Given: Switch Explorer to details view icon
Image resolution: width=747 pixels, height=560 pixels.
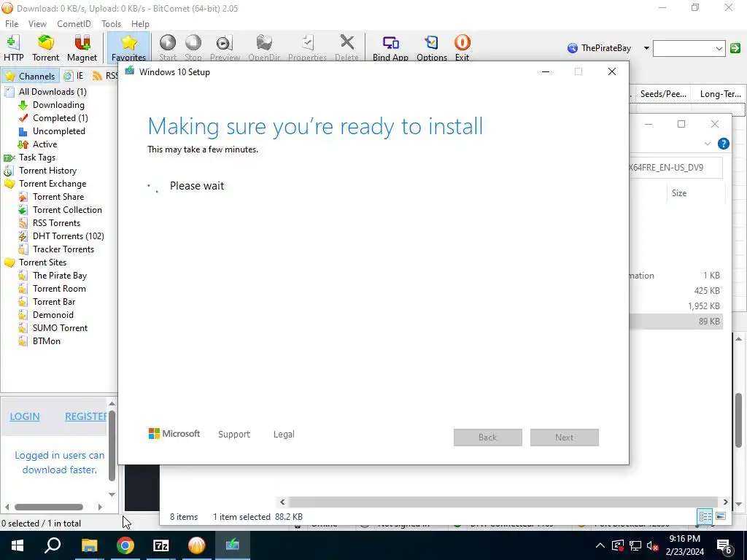Looking at the screenshot, I should click(705, 516).
